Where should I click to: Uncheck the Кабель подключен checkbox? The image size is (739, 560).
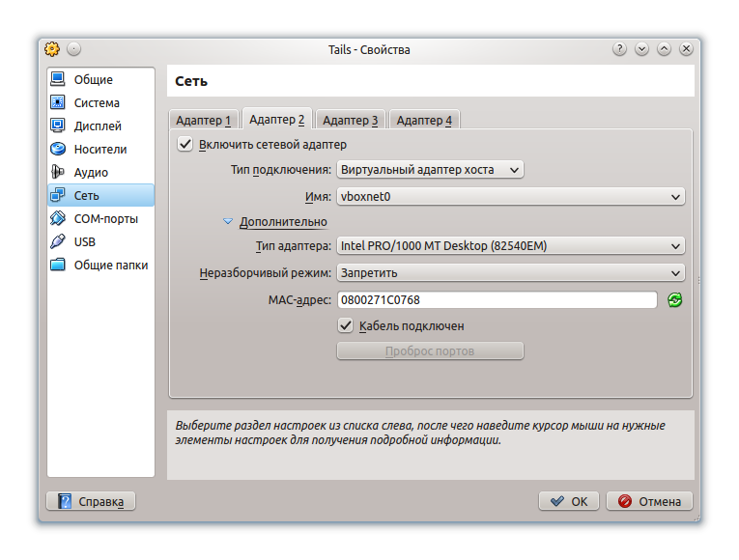[x=346, y=326]
